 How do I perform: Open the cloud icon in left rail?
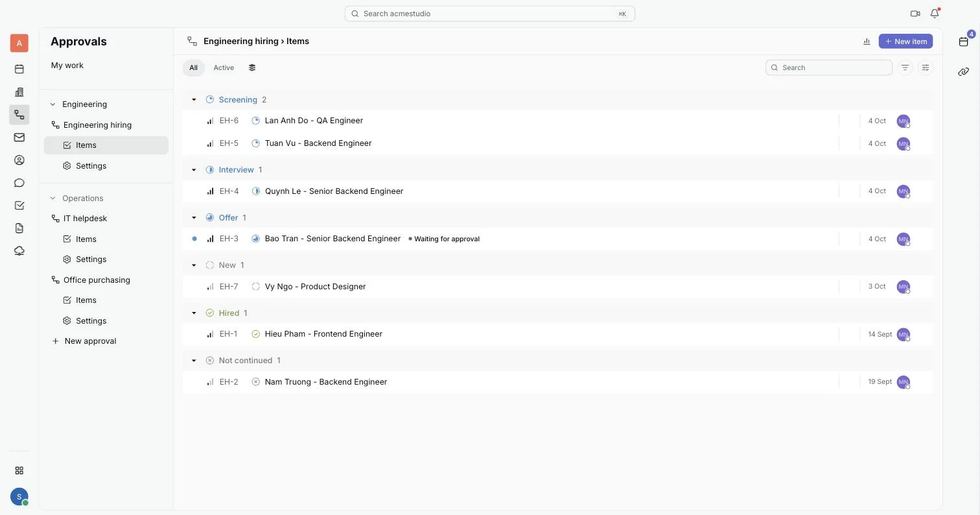[x=19, y=251]
